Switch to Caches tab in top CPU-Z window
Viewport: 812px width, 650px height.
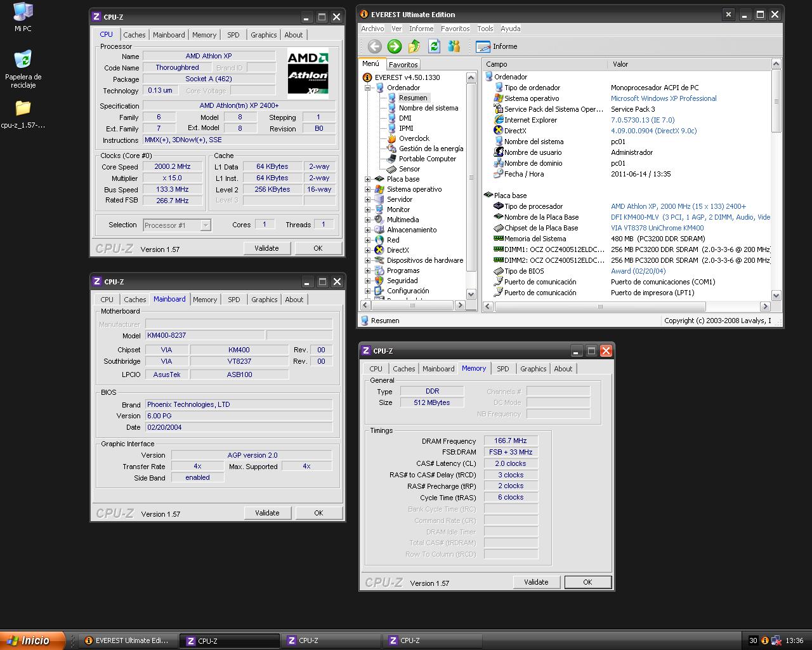[x=134, y=35]
